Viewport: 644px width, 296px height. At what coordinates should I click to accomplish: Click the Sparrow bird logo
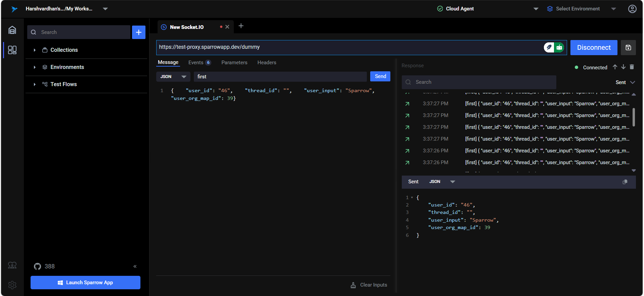pos(14,9)
